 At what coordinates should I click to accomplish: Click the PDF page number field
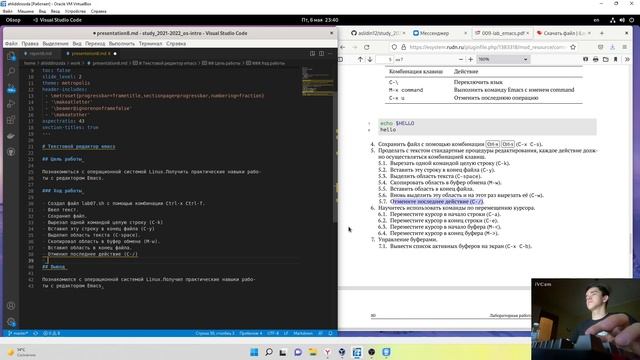(385, 60)
